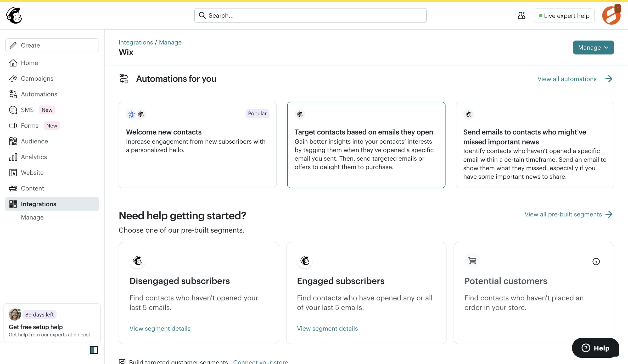Click Freddie icon on Engaged subscribers card

(305, 261)
